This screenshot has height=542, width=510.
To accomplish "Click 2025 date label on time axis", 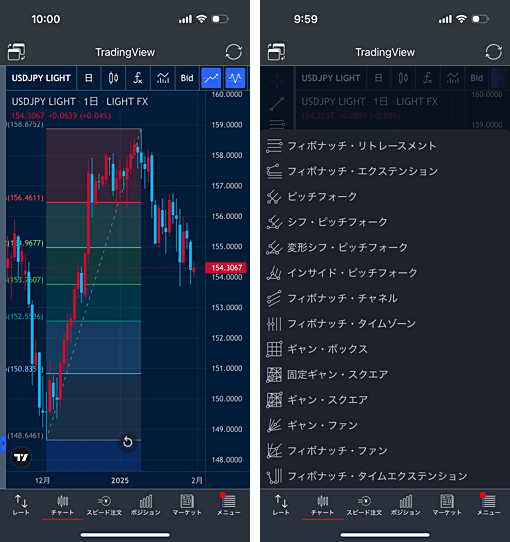I will pos(120,480).
